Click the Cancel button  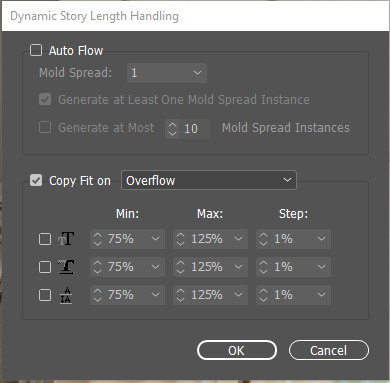coord(329,350)
